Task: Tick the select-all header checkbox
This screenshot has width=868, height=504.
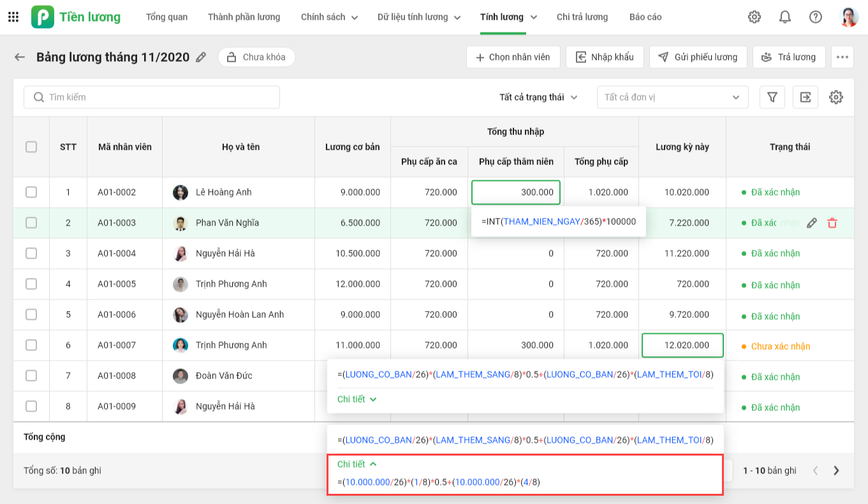Action: tap(31, 147)
